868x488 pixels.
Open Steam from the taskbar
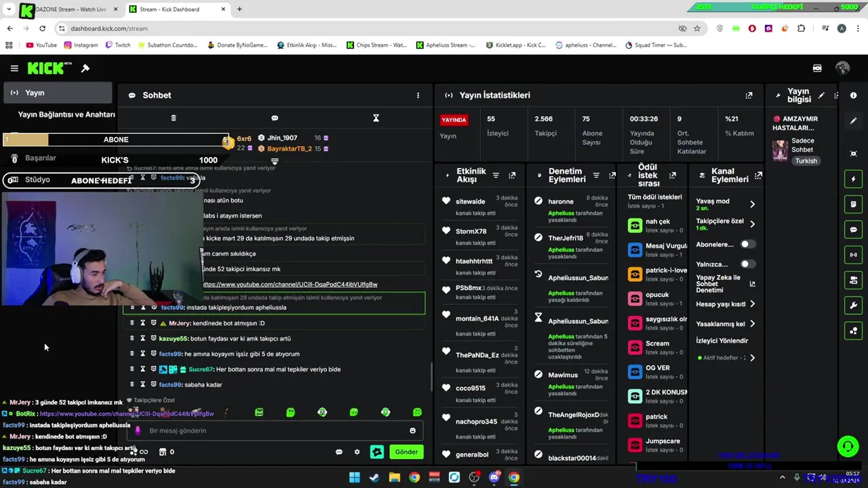point(374,477)
